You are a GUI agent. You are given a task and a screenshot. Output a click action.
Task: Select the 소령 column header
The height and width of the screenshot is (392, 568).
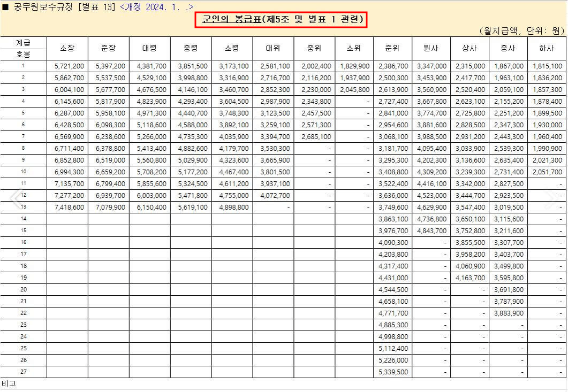tap(232, 48)
